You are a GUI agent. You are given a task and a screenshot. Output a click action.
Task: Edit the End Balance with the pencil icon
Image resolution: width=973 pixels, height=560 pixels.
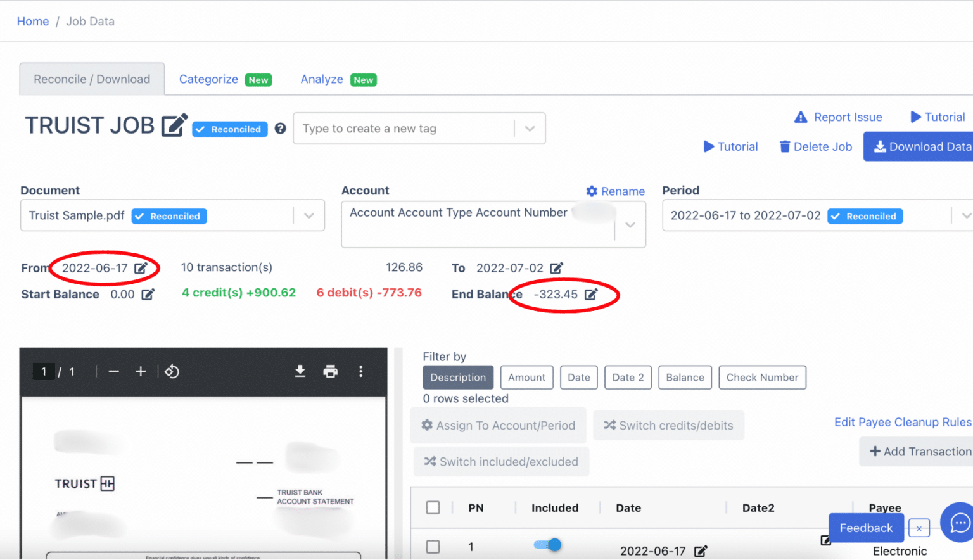click(592, 294)
